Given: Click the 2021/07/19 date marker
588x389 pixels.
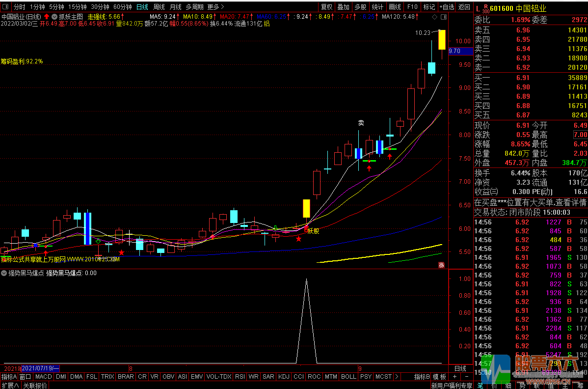Looking at the screenshot, I should point(40,368).
